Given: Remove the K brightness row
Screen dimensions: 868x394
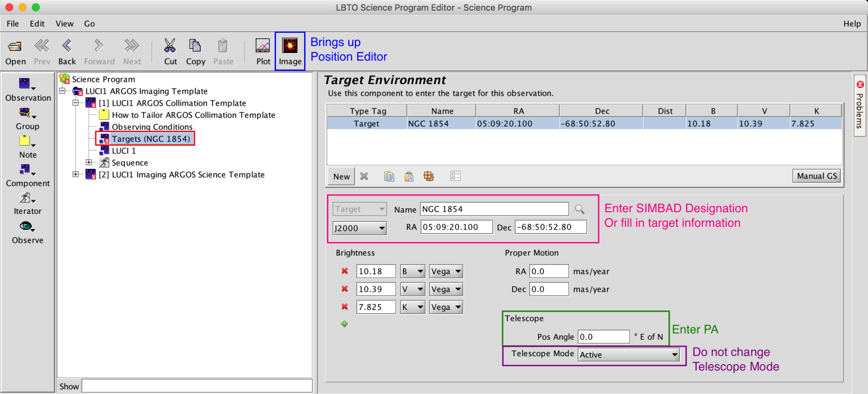Looking at the screenshot, I should (x=345, y=308).
